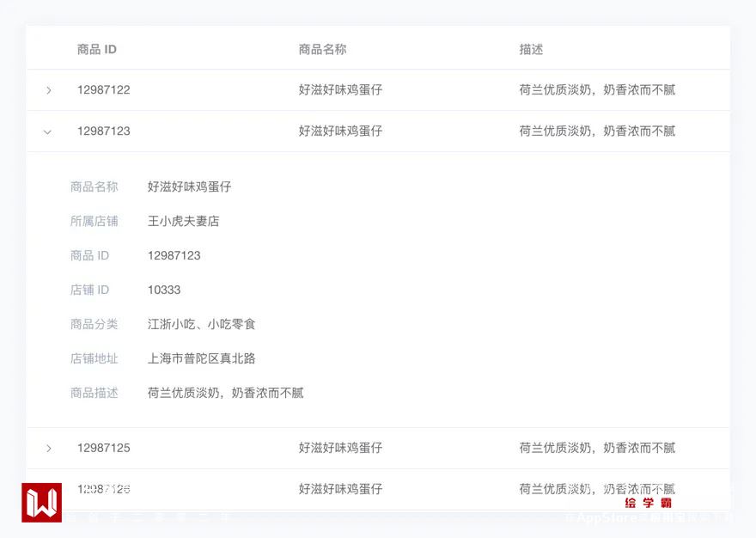The height and width of the screenshot is (538, 756).
Task: Click the red W logo icon
Action: point(41,502)
